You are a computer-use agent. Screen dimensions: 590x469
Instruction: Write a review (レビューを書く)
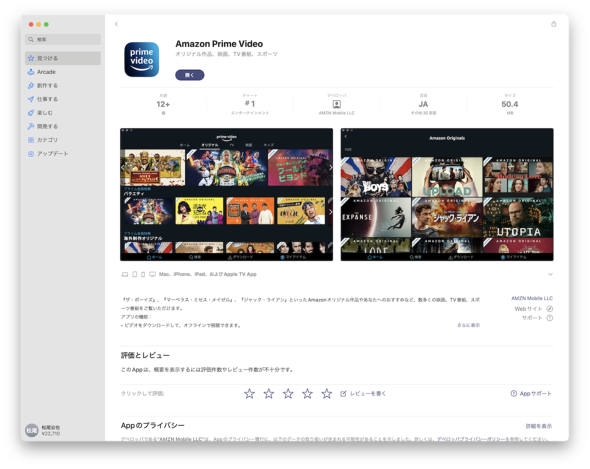coord(363,393)
